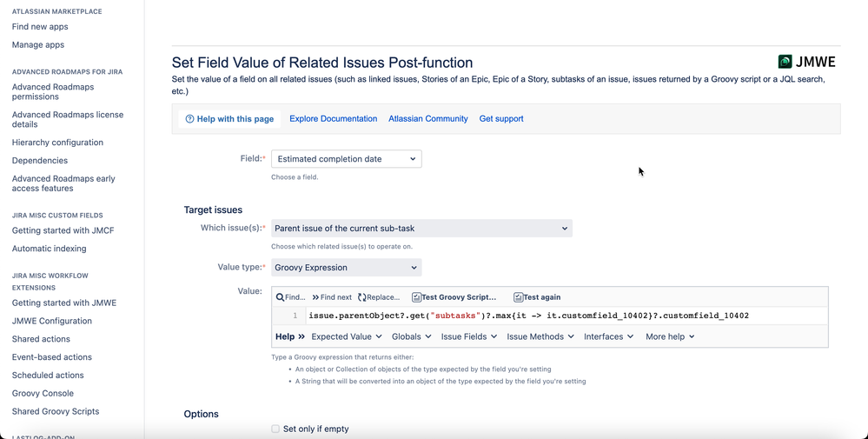The height and width of the screenshot is (439, 868).
Task: Click the Help with this page icon
Action: point(189,119)
